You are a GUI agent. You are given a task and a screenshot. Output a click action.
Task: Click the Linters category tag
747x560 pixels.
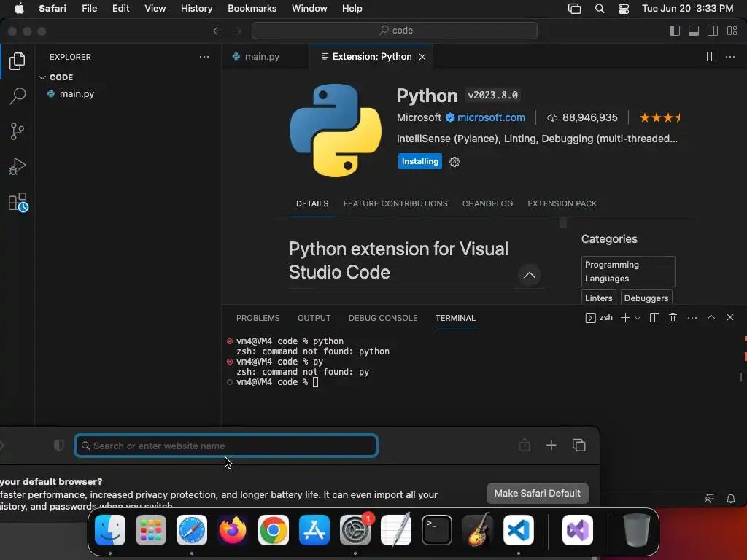click(598, 297)
